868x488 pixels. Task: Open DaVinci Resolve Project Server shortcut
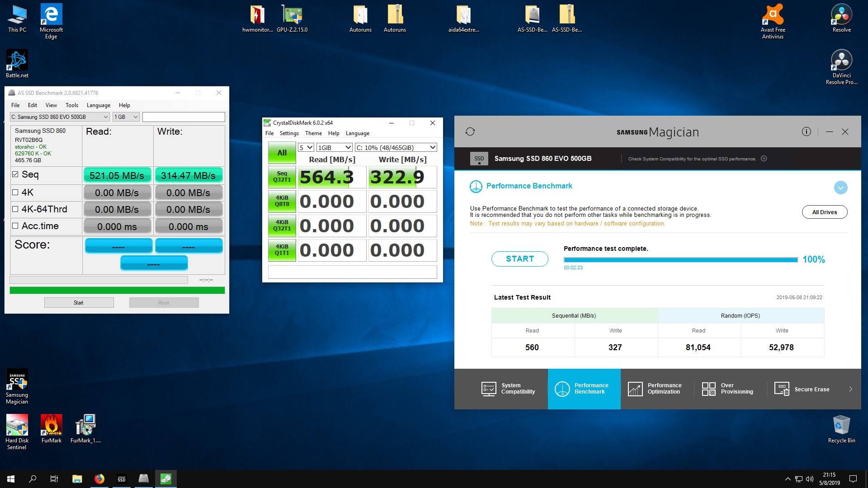click(841, 67)
